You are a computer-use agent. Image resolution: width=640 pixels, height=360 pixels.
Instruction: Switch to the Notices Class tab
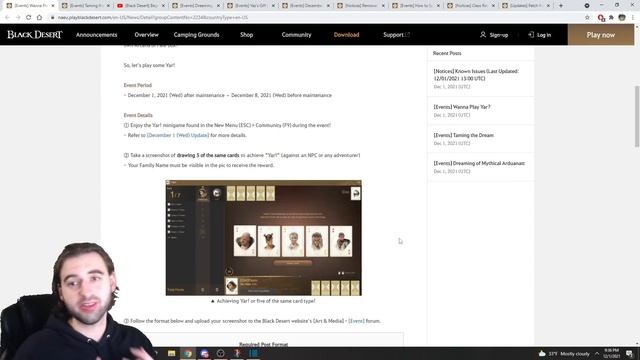[x=471, y=6]
